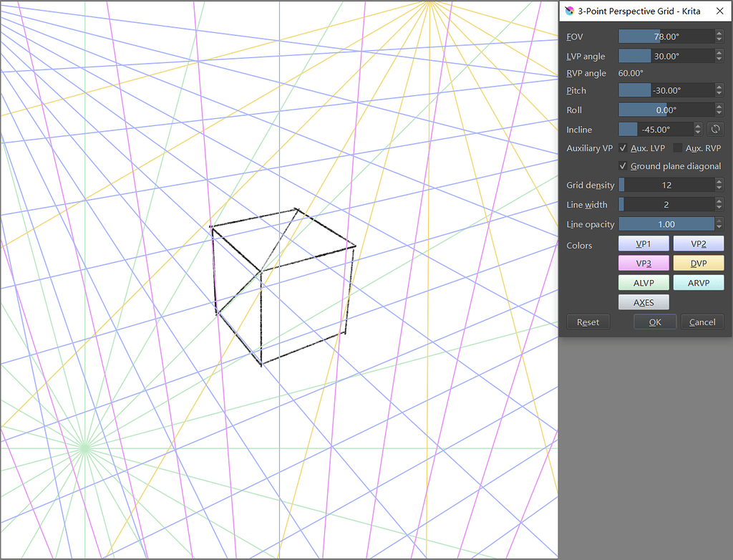
Task: Click the drawn cube's front corner on canvas
Action: click(261, 271)
